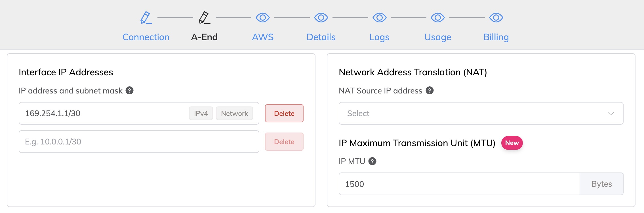Click the Billing step eye icon
This screenshot has height=213, width=644.
click(x=496, y=18)
